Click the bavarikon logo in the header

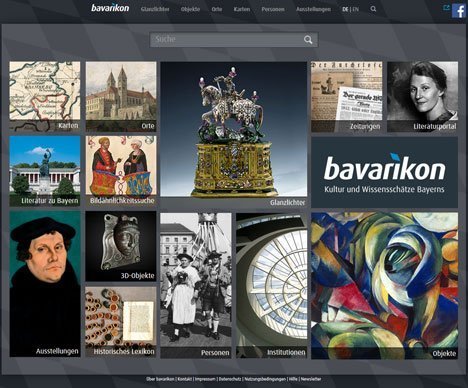tap(110, 8)
